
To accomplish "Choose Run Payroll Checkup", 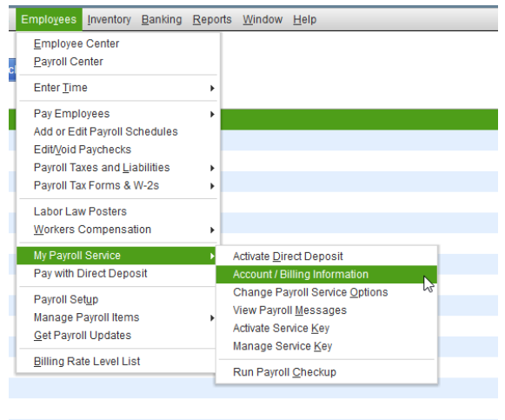I will click(327, 372).
